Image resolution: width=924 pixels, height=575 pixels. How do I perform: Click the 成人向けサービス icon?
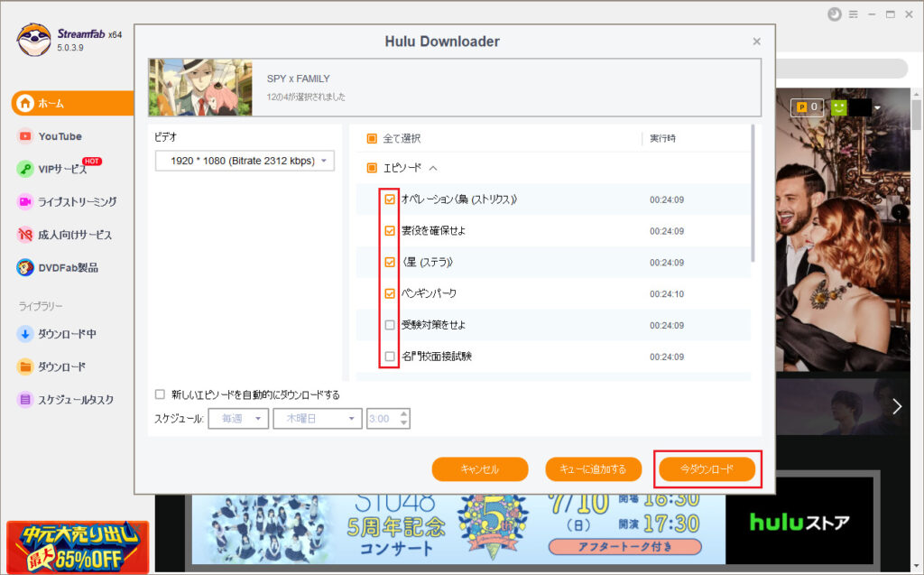[24, 235]
